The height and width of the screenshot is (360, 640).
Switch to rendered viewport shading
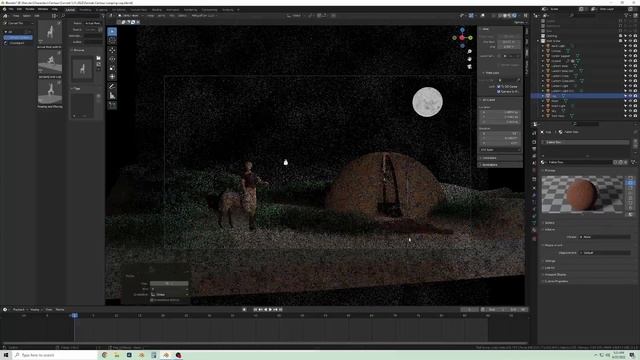514,16
